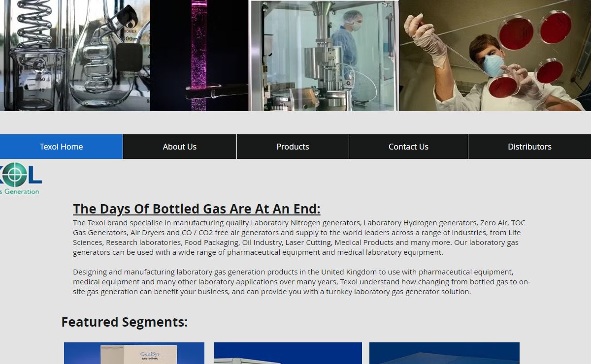Open the Texol Home menu item
Image resolution: width=591 pixels, height=364 pixels.
[x=61, y=147]
